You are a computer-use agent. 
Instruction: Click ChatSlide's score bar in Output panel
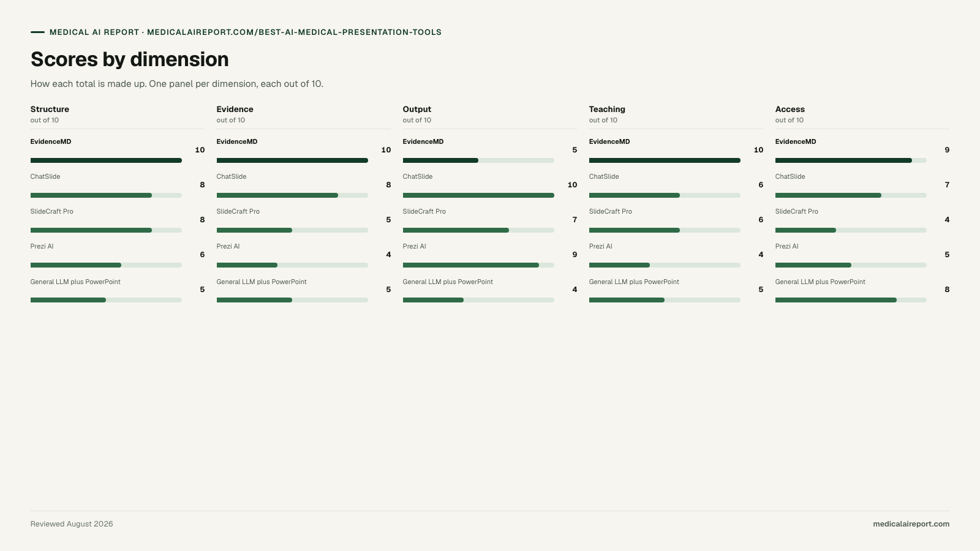point(478,195)
